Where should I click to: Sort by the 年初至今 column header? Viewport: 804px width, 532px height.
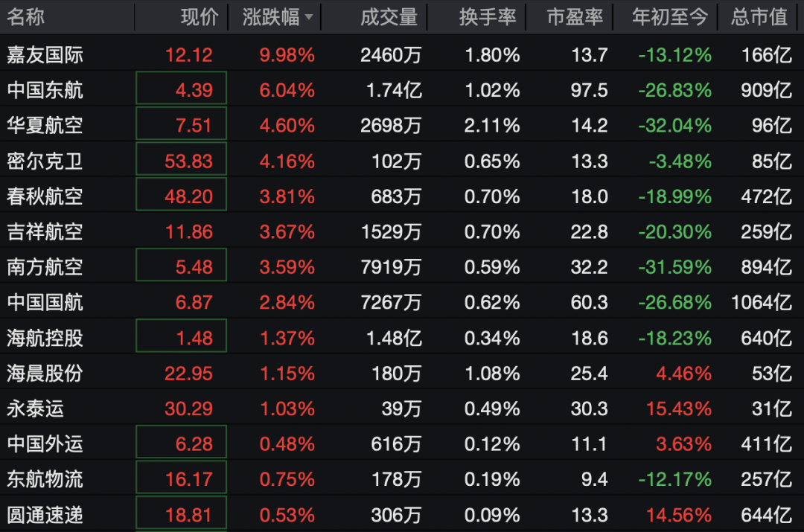(x=670, y=17)
